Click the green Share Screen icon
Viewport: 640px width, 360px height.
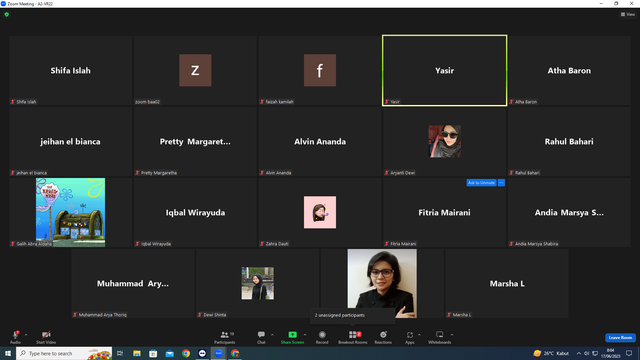pos(292,335)
